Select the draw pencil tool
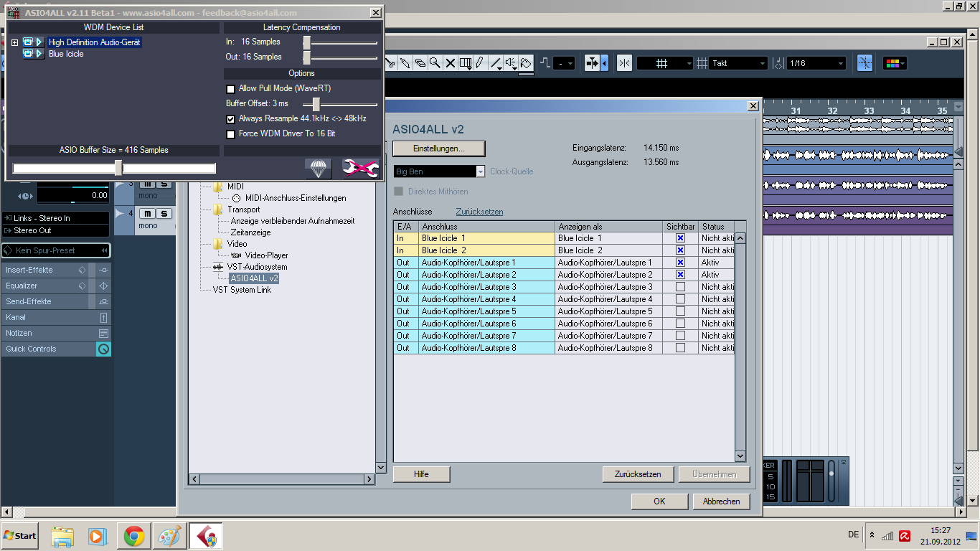The image size is (980, 551). pos(479,63)
